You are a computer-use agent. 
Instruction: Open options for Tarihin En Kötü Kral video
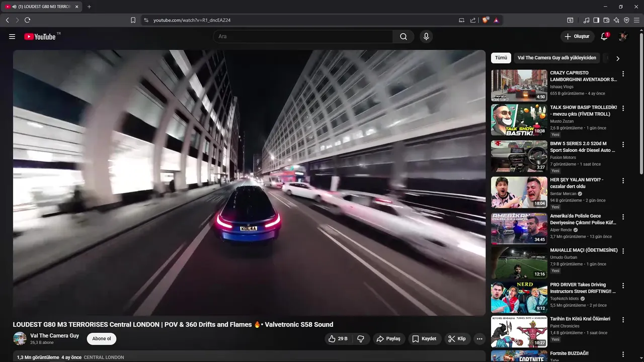(623, 320)
